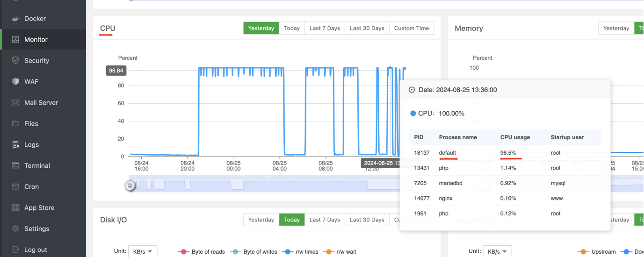This screenshot has width=644, height=257.
Task: Open the Network I/O unit KB/s dropdown
Action: tap(497, 251)
